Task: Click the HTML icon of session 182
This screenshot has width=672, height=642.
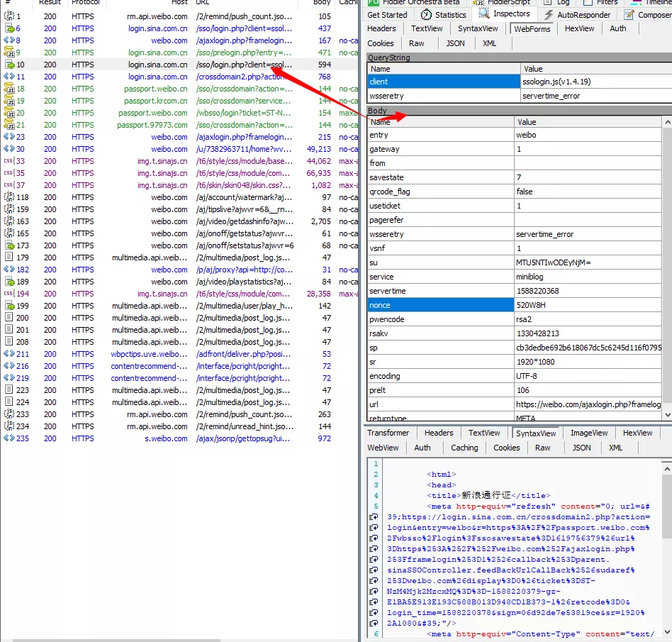Action: click(x=9, y=270)
